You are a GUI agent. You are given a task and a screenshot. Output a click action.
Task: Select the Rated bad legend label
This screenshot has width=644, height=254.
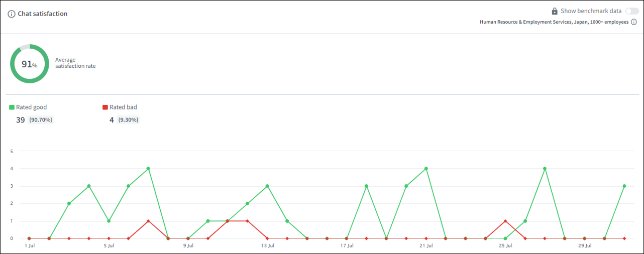[x=123, y=107]
